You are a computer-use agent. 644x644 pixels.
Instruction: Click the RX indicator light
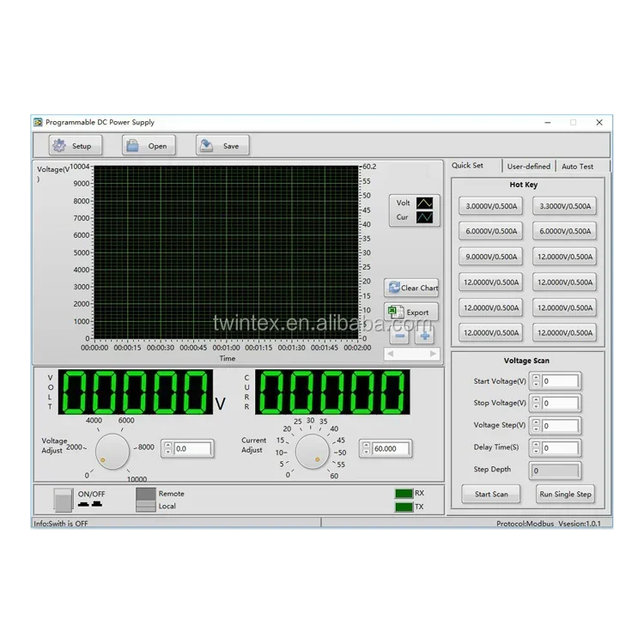point(404,494)
